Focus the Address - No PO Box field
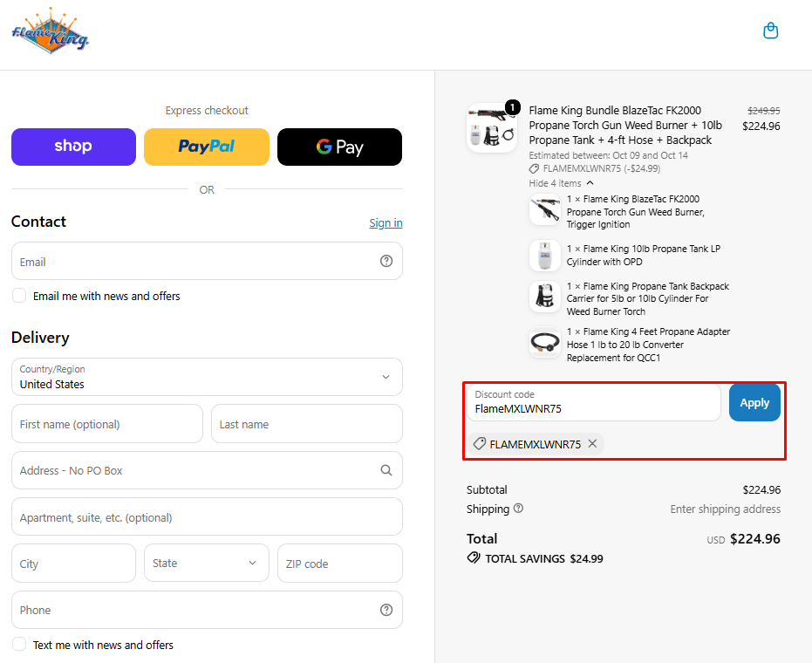812x663 pixels. click(207, 470)
